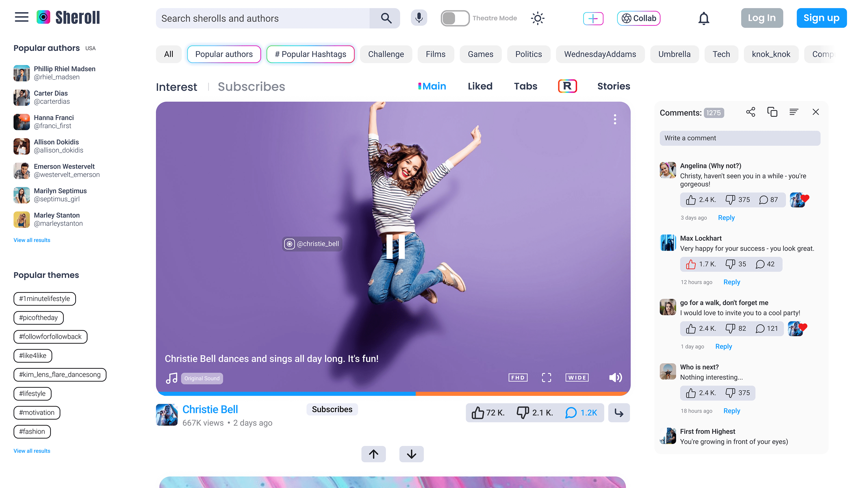Open the three-dot video options menu
The width and height of the screenshot is (868, 488).
pyautogui.click(x=615, y=119)
